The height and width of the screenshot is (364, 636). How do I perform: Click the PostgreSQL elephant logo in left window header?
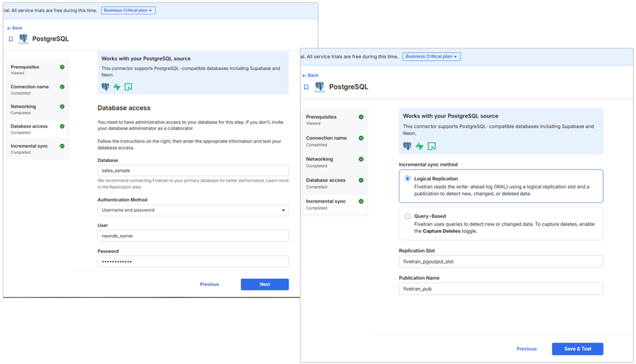[x=24, y=39]
